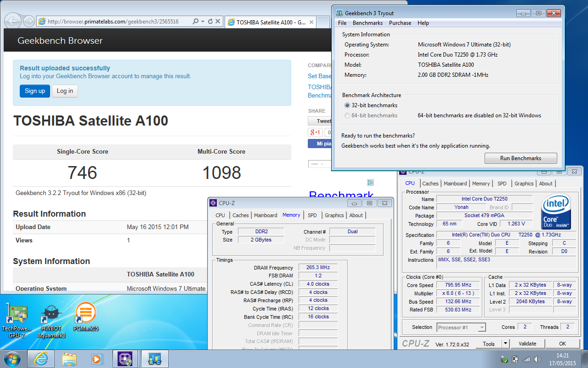Switch to Geekbench via taskbar icon
This screenshot has width=588, height=368.
154,359
